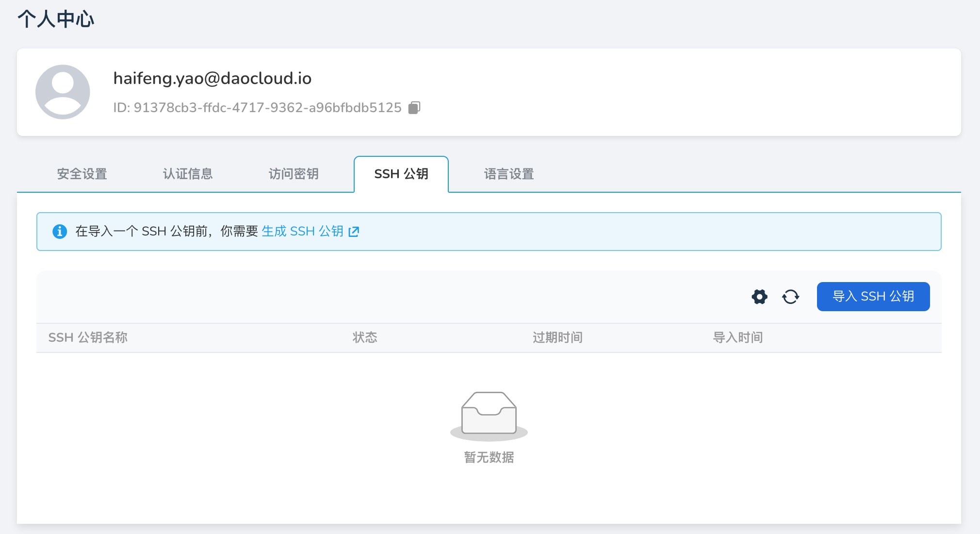Open the external link icon beside 生成 SSH 公钥

(x=354, y=232)
